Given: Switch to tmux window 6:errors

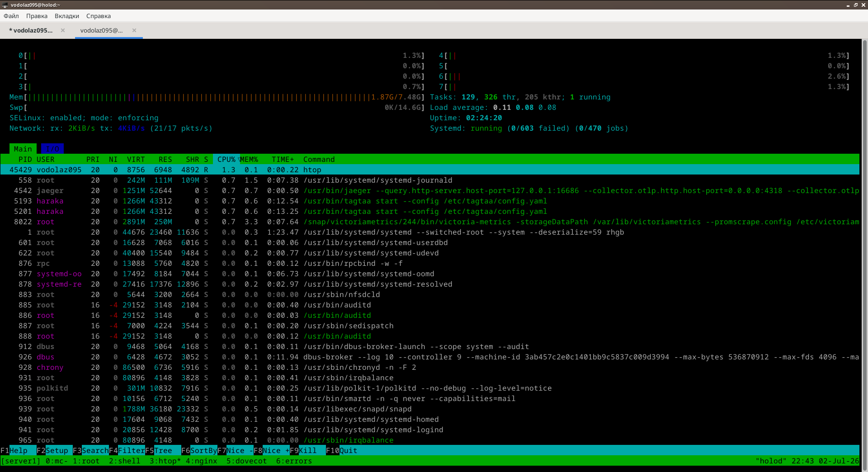Looking at the screenshot, I should click(294, 461).
